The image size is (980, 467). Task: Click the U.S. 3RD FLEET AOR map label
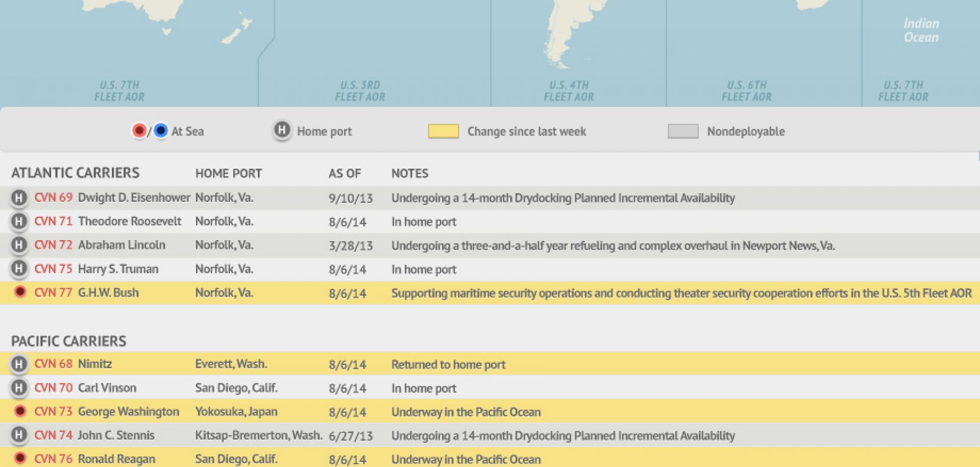pos(360,91)
